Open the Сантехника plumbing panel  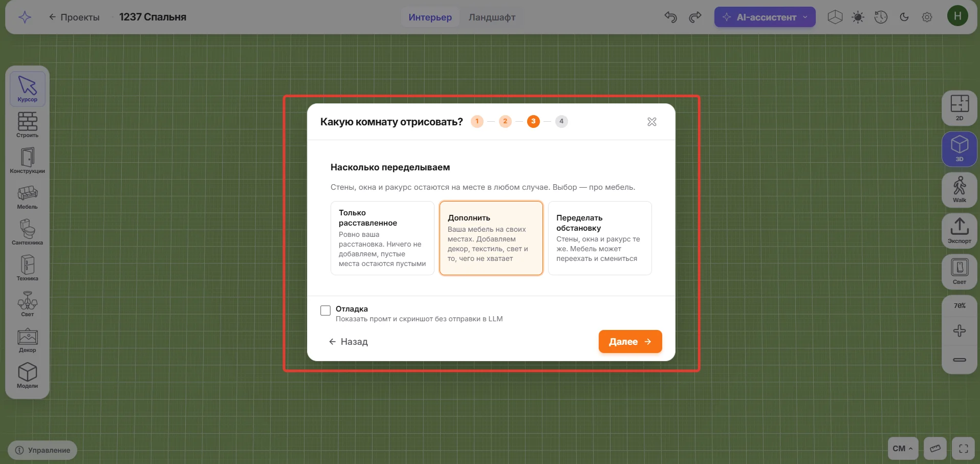tap(27, 232)
